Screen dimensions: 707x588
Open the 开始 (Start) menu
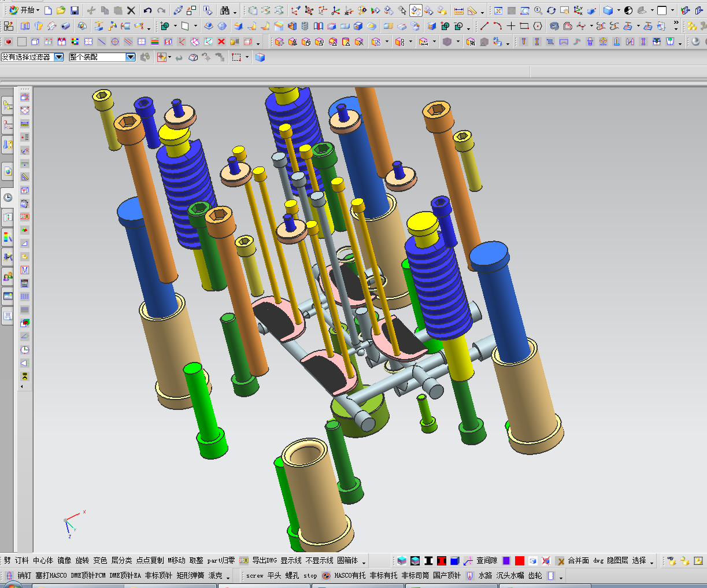[x=24, y=10]
